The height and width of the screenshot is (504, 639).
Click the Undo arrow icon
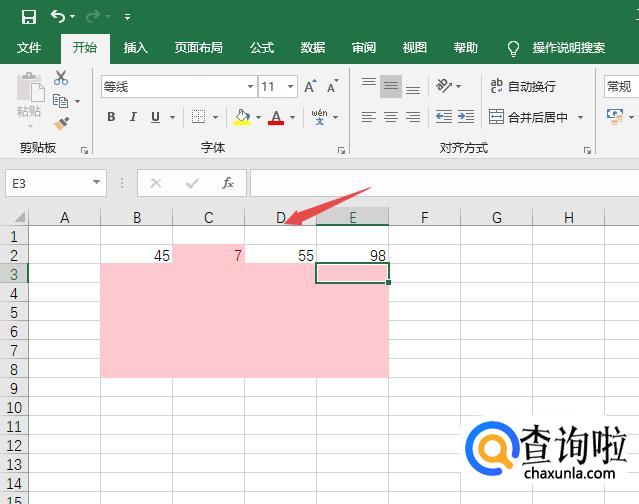tap(58, 17)
